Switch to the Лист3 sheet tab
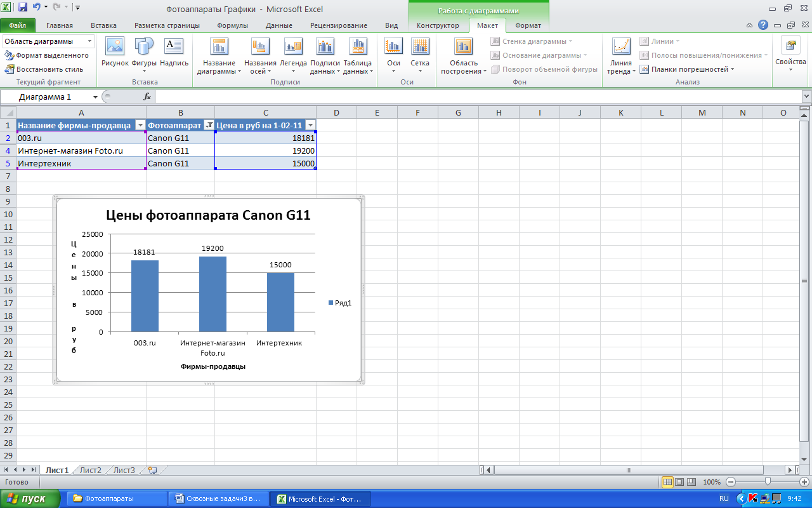 pyautogui.click(x=124, y=471)
